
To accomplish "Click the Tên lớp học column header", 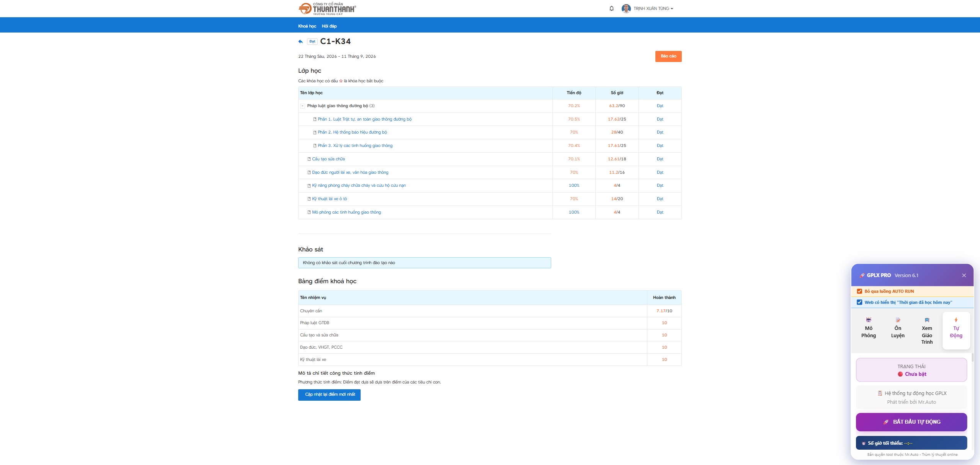I will pos(425,93).
